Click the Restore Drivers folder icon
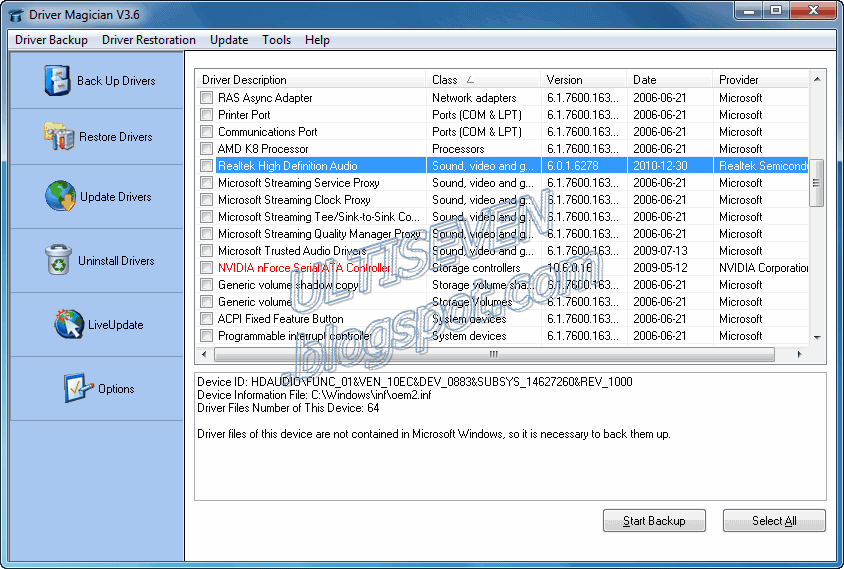 pos(59,136)
